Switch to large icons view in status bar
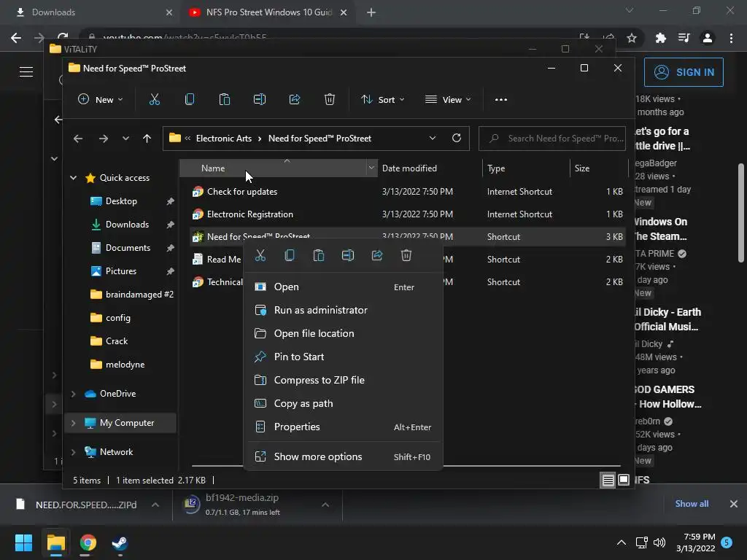Viewport: 747px width, 560px height. click(x=624, y=480)
